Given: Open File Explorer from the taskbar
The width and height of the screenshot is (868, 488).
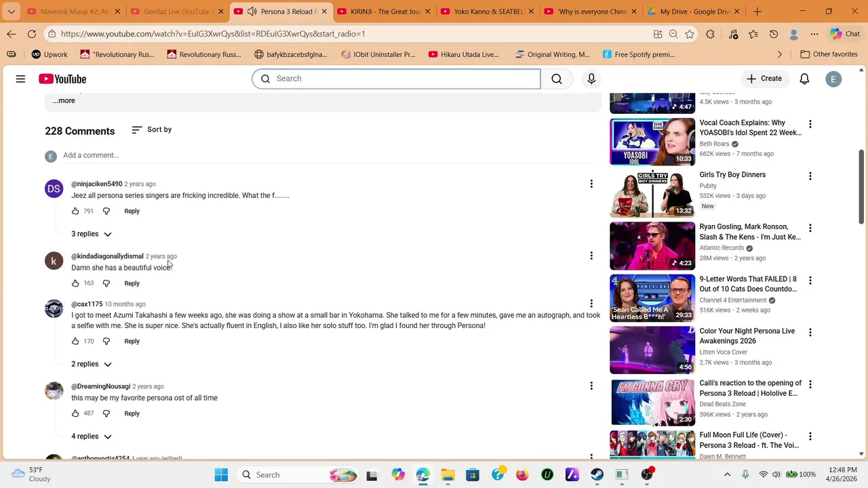Looking at the screenshot, I should point(448,474).
